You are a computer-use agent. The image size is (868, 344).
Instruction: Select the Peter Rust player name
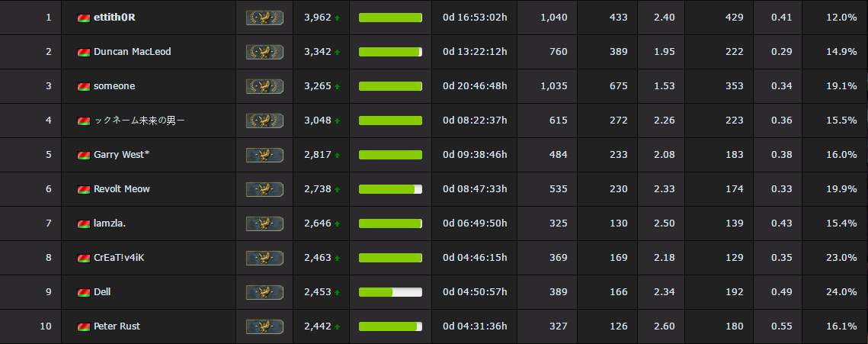pos(117,326)
